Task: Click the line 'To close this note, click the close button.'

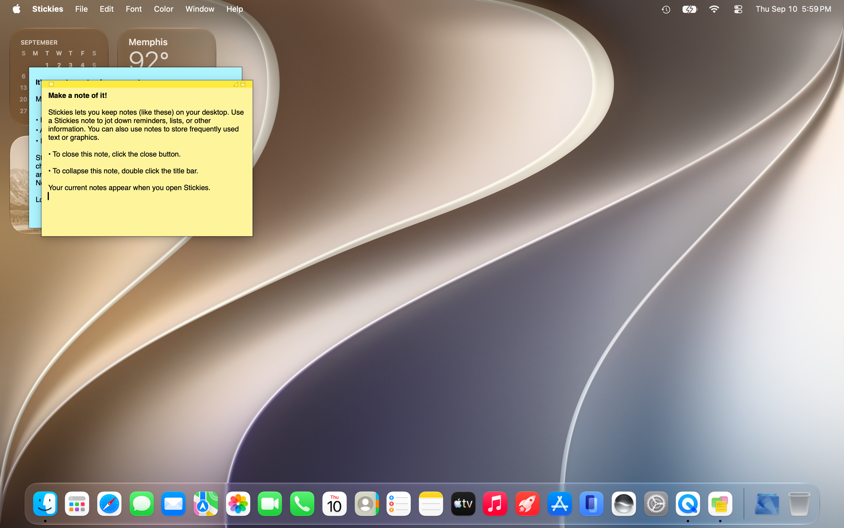Action: [115, 154]
